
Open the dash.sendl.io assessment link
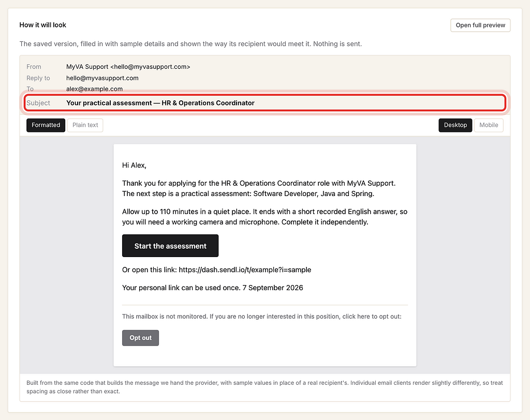[x=245, y=269]
